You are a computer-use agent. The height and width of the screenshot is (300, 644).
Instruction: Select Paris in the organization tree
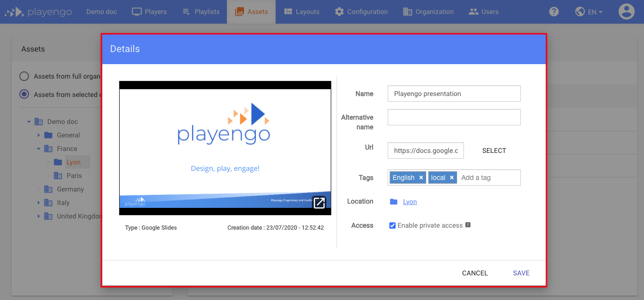(x=74, y=176)
